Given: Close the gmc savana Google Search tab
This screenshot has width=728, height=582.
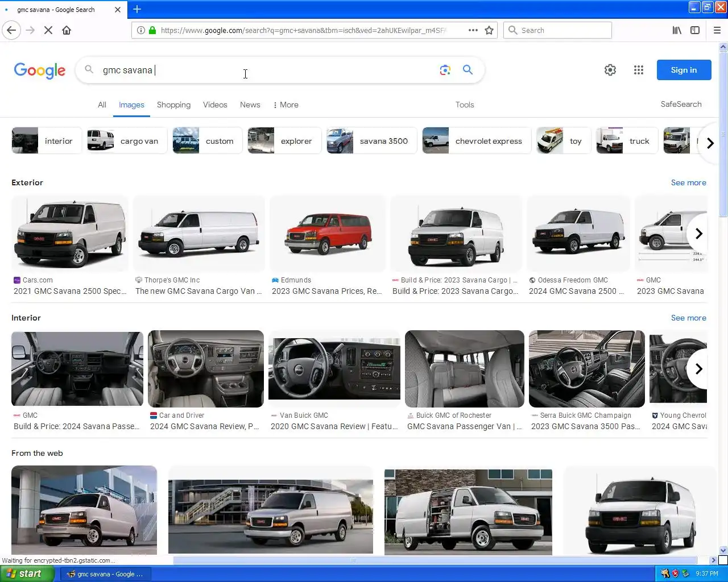Looking at the screenshot, I should [x=118, y=10].
